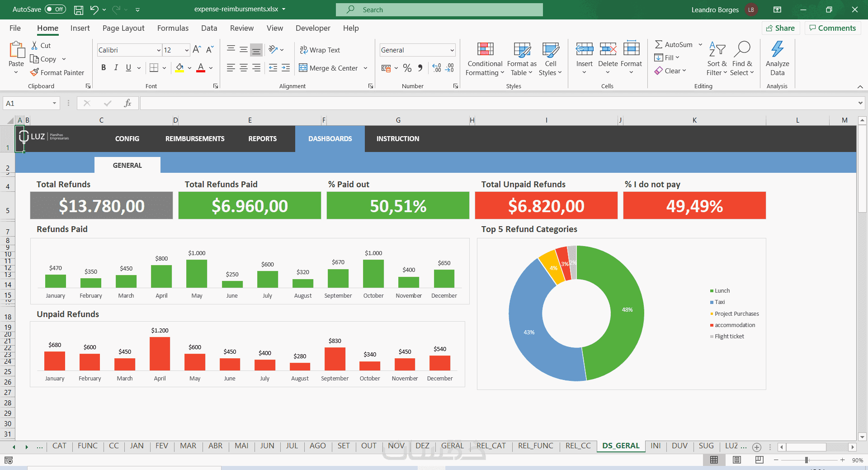The width and height of the screenshot is (868, 470).
Task: Open the font size 12 dropdown
Action: pos(187,50)
